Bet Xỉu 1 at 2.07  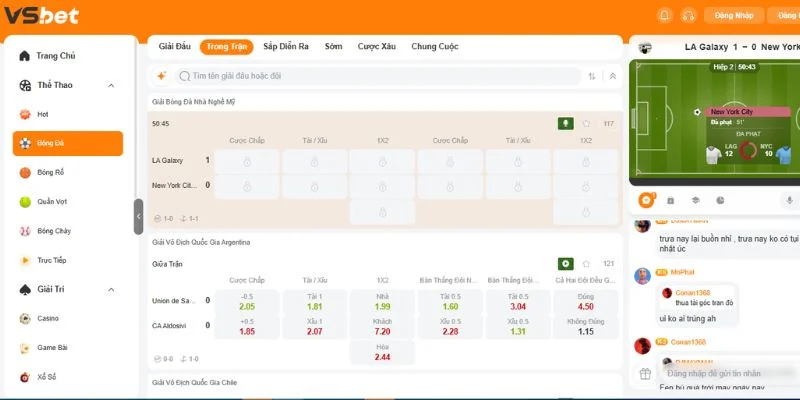[x=315, y=327]
